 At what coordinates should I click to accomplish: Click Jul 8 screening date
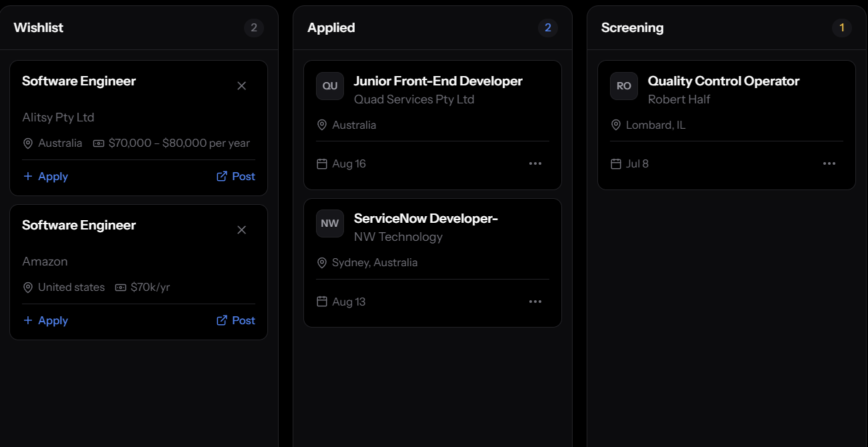[637, 164]
